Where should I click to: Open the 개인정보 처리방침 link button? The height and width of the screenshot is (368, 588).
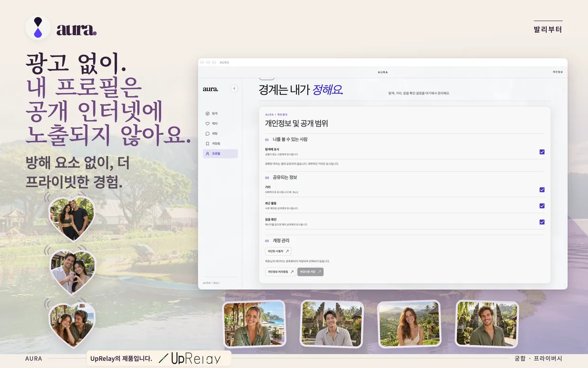click(280, 272)
